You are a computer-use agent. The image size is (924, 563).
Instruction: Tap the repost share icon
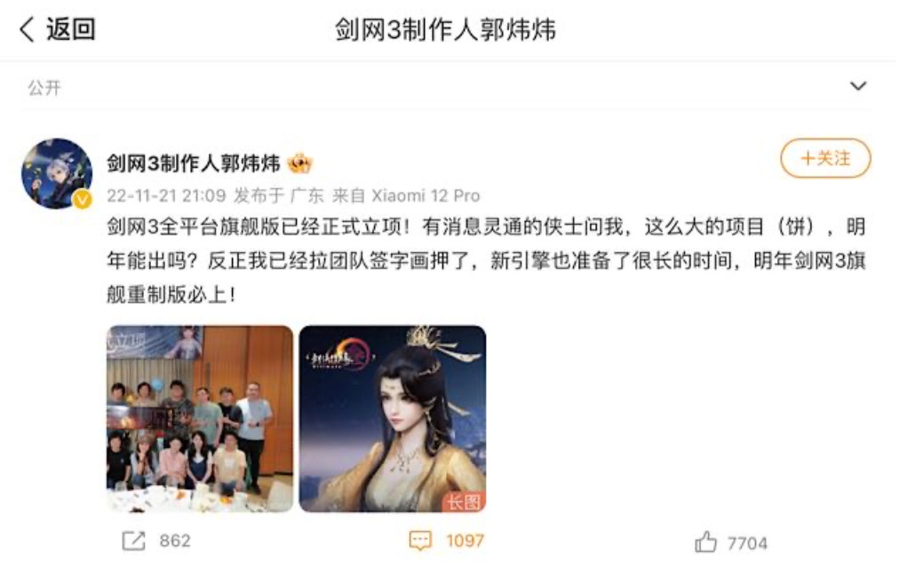134,541
